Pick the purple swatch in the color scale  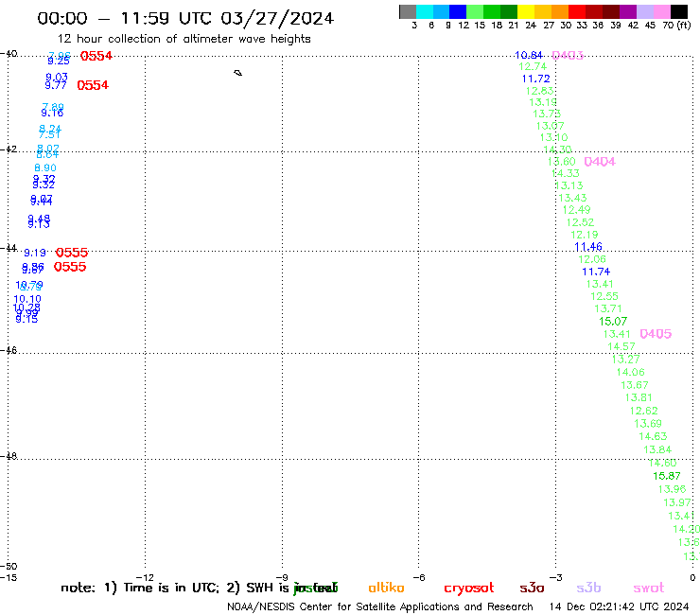pyautogui.click(x=628, y=11)
